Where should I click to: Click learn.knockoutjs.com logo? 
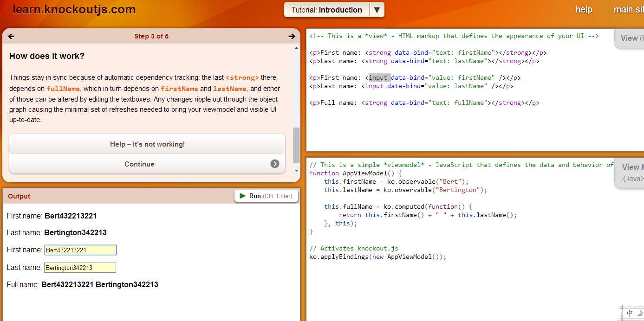click(x=74, y=9)
